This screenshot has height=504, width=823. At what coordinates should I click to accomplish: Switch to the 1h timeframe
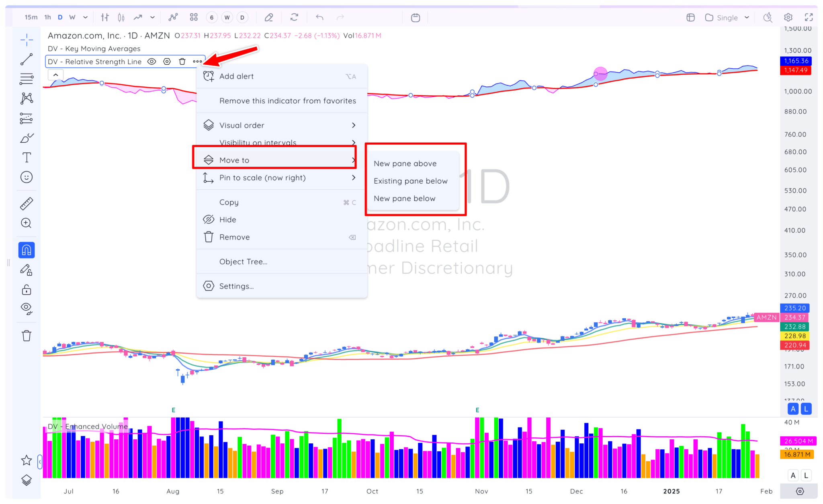tap(47, 17)
